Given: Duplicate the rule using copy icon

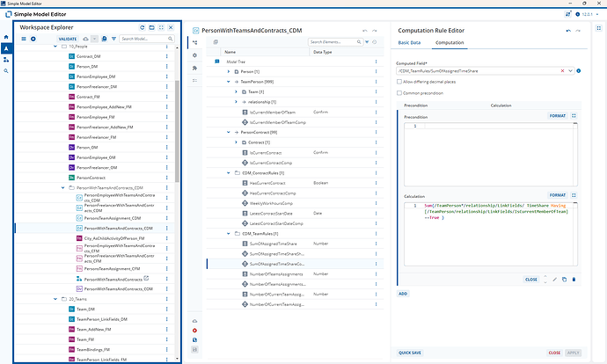Looking at the screenshot, I should point(564,280).
